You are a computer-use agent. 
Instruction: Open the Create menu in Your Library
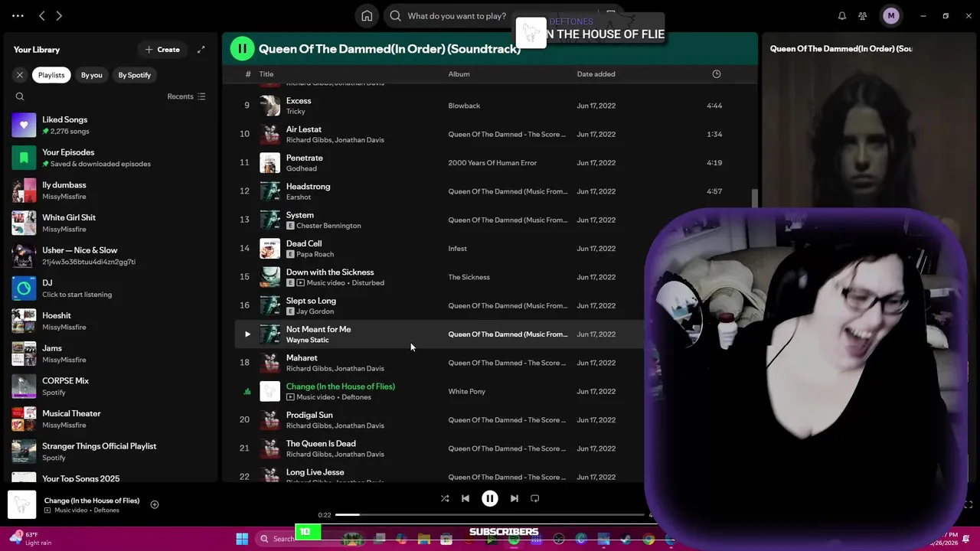point(162,50)
